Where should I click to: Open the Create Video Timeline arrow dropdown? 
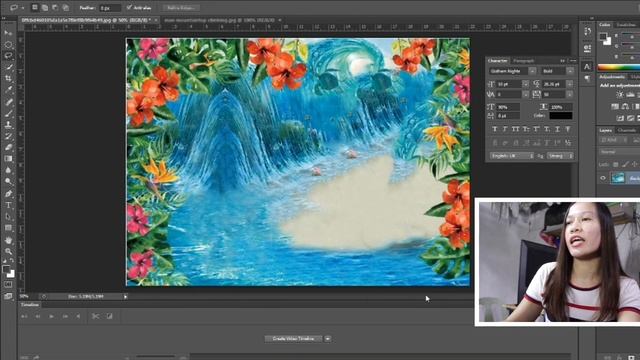328,339
